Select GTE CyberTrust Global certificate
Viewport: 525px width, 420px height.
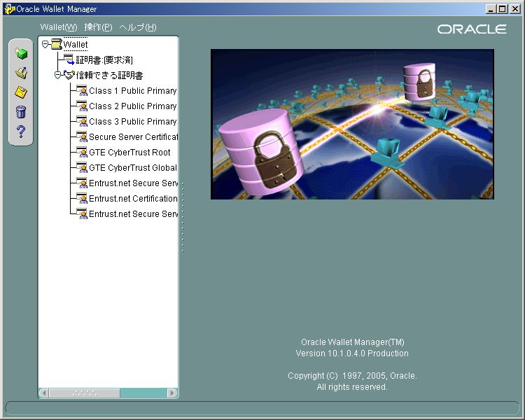(133, 168)
